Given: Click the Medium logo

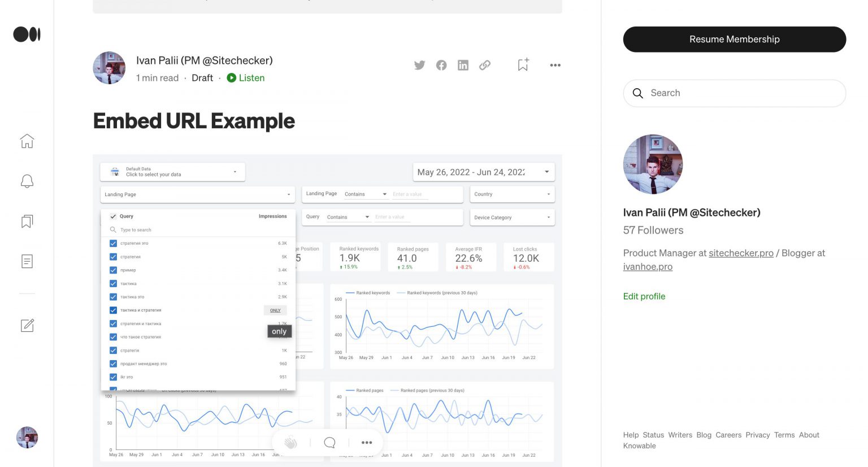Looking at the screenshot, I should (27, 34).
